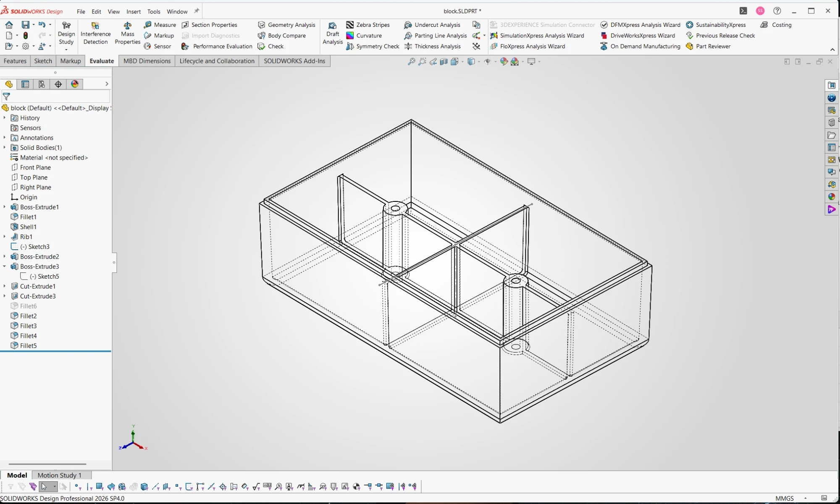Run Draft Analysis
The image size is (840, 504).
coord(332,34)
